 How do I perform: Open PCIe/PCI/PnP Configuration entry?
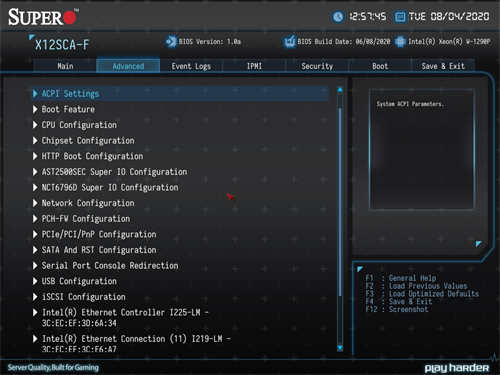pos(180,234)
